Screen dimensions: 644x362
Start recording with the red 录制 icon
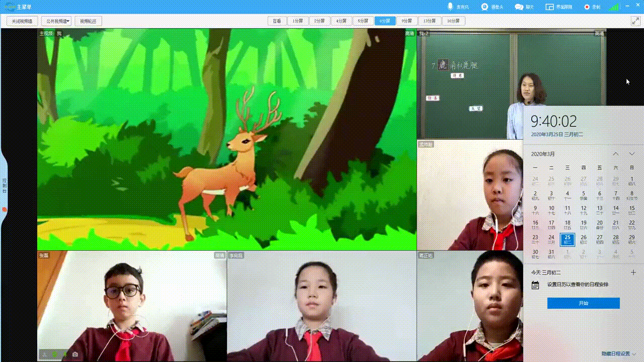point(587,7)
